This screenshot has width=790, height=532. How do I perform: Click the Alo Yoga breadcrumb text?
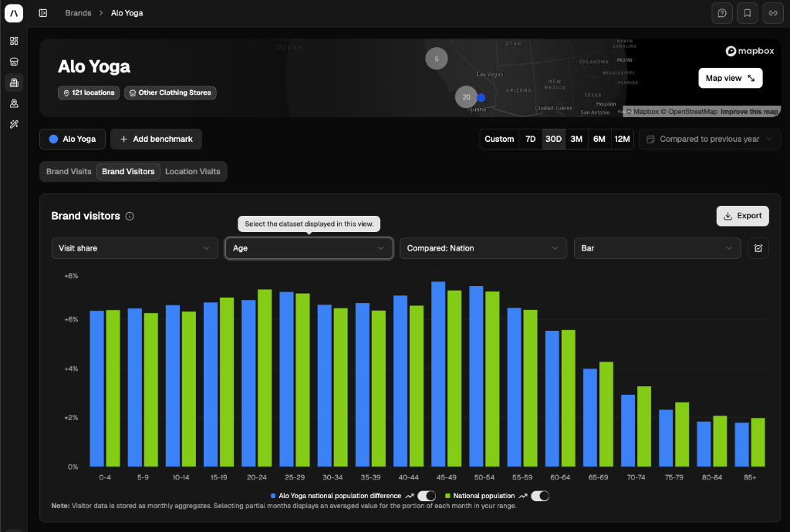[127, 13]
